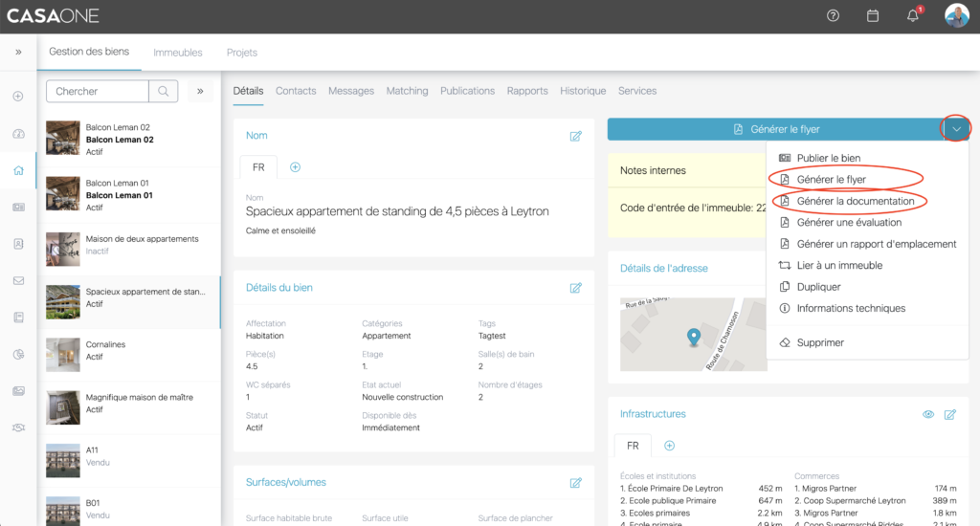Open the Immeubles top navigation link
This screenshot has height=526, width=980.
178,53
